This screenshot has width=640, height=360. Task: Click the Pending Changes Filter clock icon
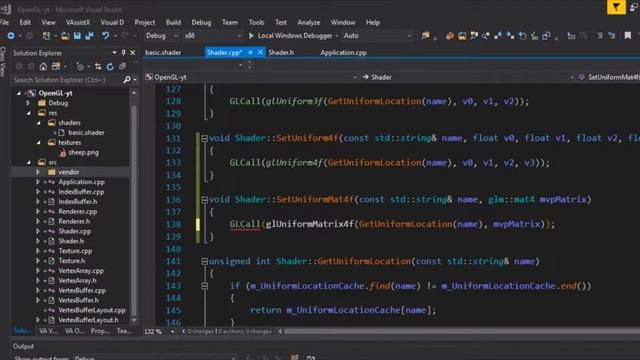click(80, 67)
